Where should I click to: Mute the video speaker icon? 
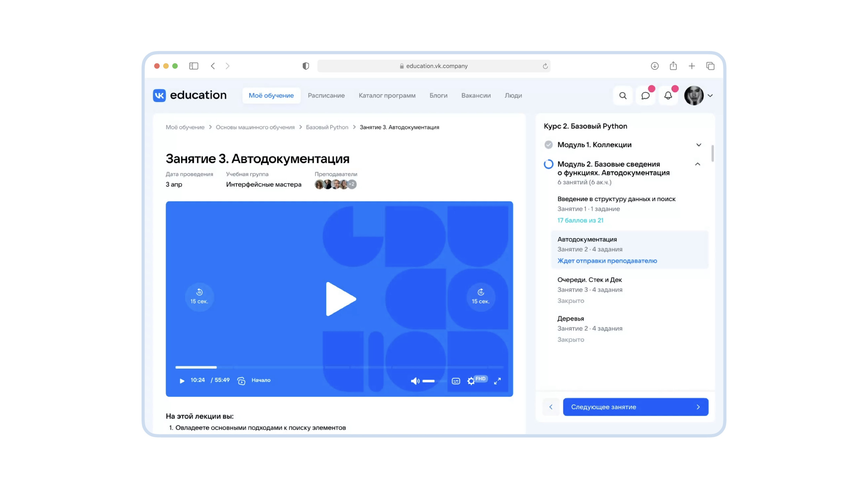pos(415,381)
